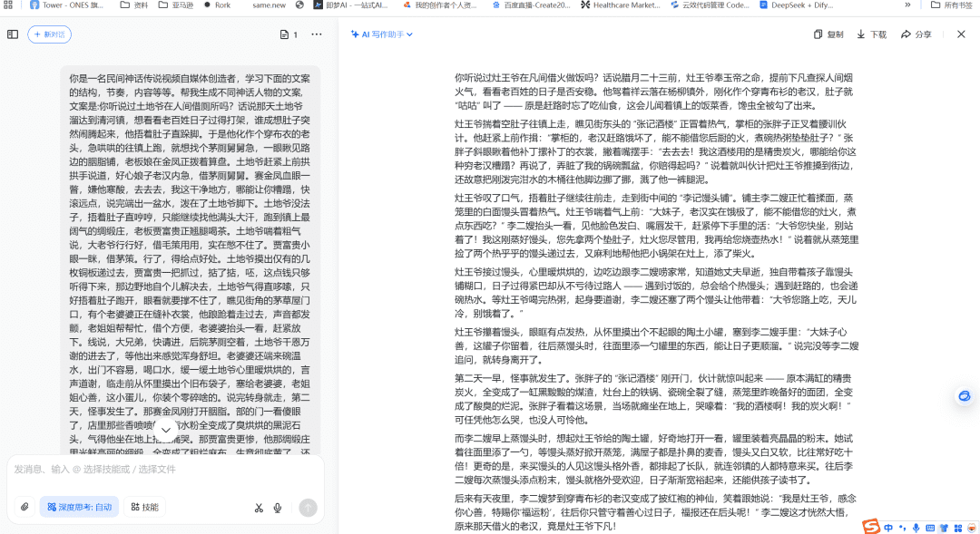980x534 pixels.
Task: Open the 百度直播-Create20 bookmark
Action: tap(531, 5)
